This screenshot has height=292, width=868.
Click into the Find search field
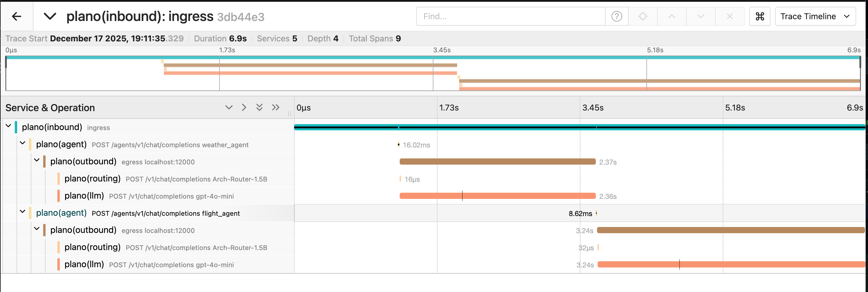point(511,16)
